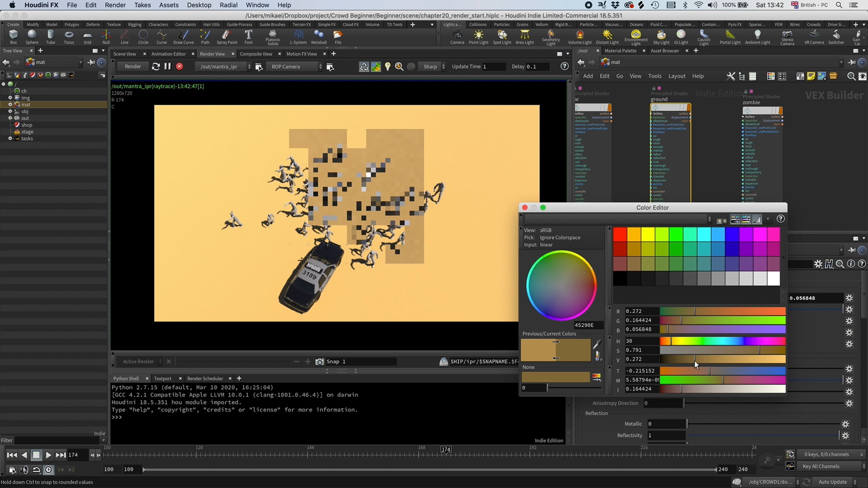868x488 pixels.
Task: Select the Tube shelf tool
Action: (51, 37)
